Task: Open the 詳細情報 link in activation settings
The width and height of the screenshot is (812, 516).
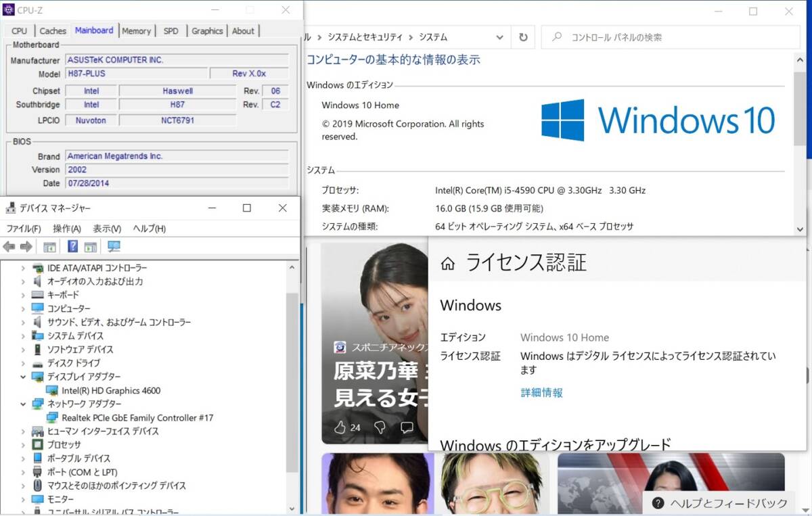Action: 541,392
